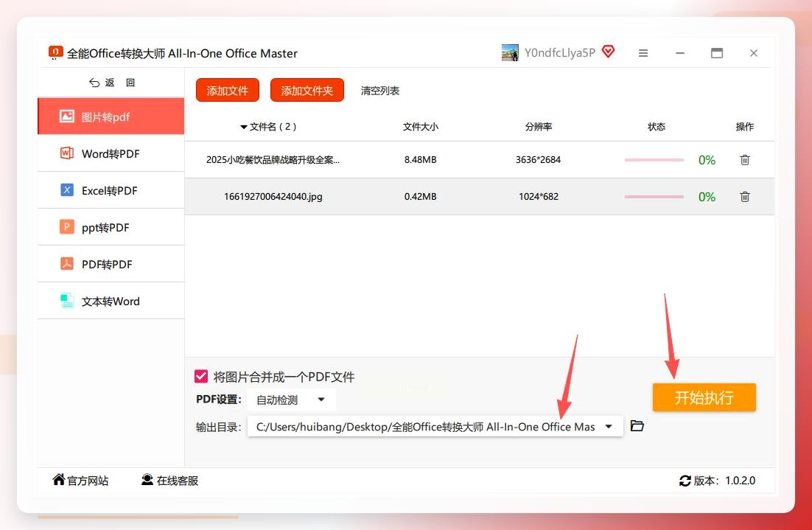Toggle 将图片合并成一个PDF文件 checkbox
Image resolution: width=812 pixels, height=530 pixels.
pyautogui.click(x=201, y=376)
